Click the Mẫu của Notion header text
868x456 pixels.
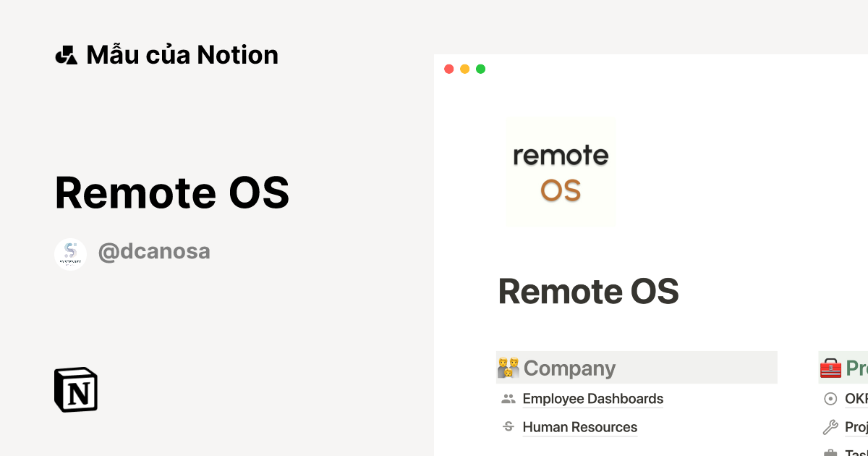182,54
